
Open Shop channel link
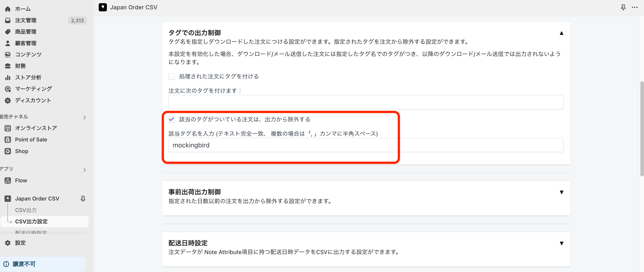(22, 151)
